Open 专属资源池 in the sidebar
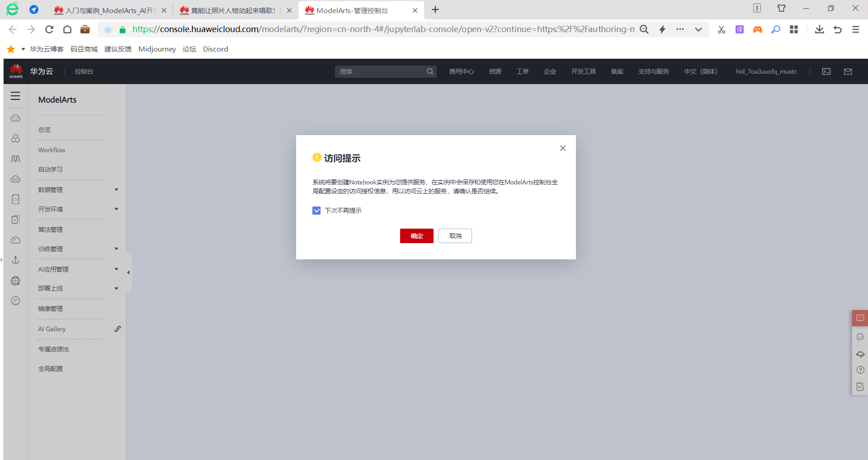This screenshot has width=868, height=460. (53, 349)
